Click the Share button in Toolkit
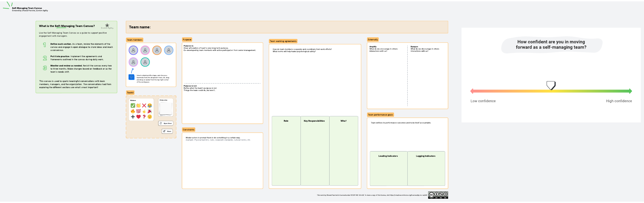 click(x=167, y=131)
